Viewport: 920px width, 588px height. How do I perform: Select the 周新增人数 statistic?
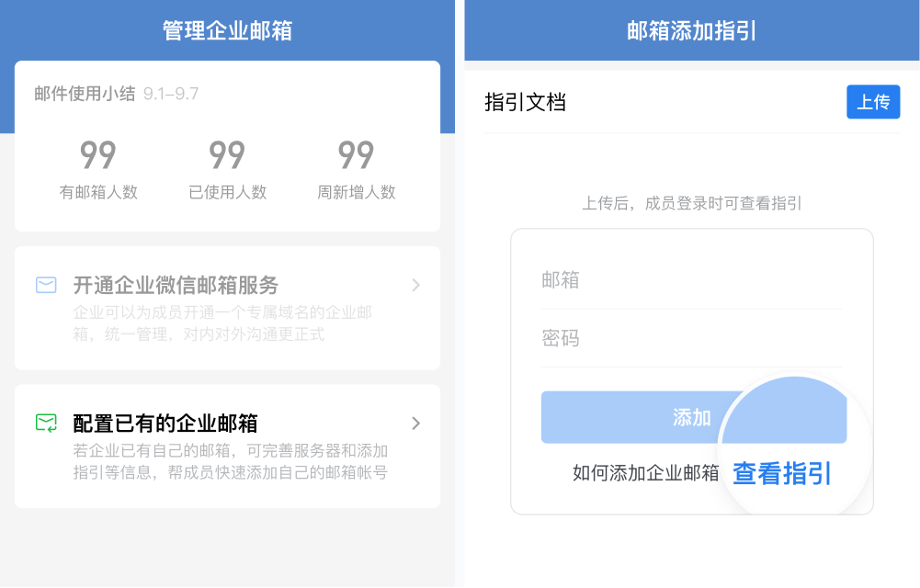coord(357,170)
